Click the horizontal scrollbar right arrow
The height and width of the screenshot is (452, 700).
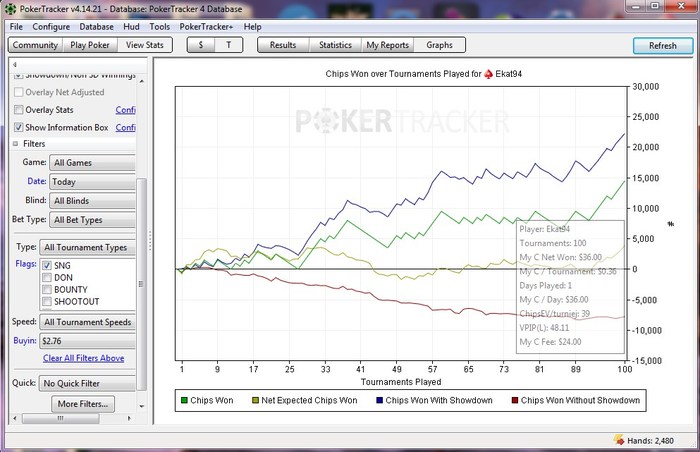point(129,419)
